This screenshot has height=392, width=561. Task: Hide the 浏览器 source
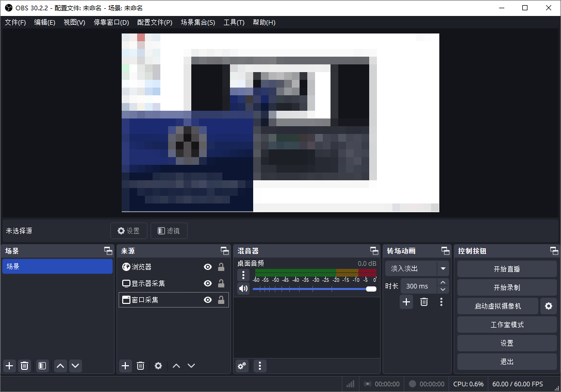coord(208,267)
